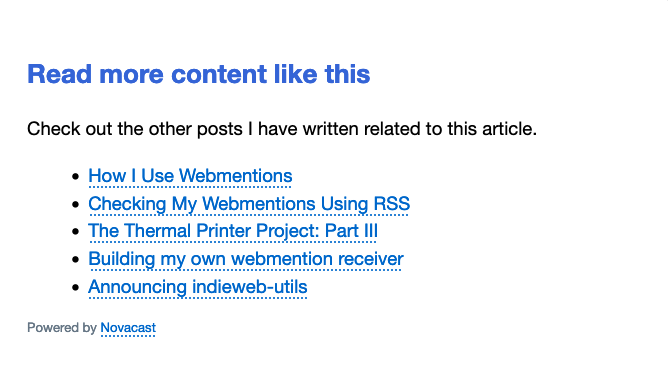
Task: Click the word RSS in second link
Action: pos(392,204)
